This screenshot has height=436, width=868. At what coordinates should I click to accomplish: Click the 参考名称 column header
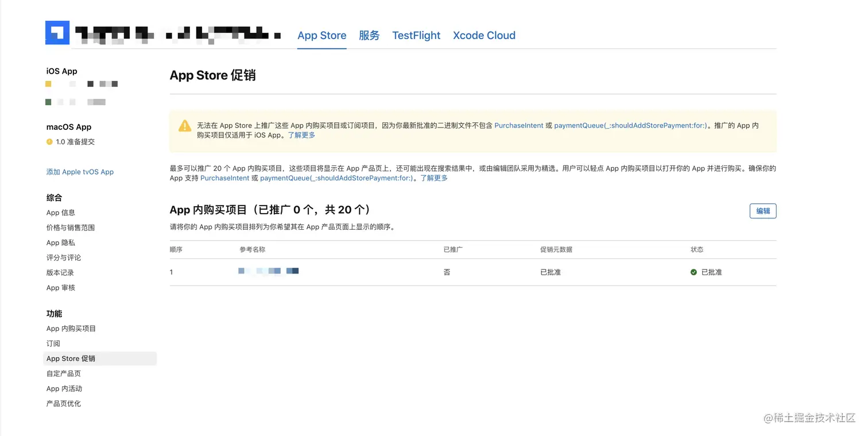pyautogui.click(x=253, y=249)
